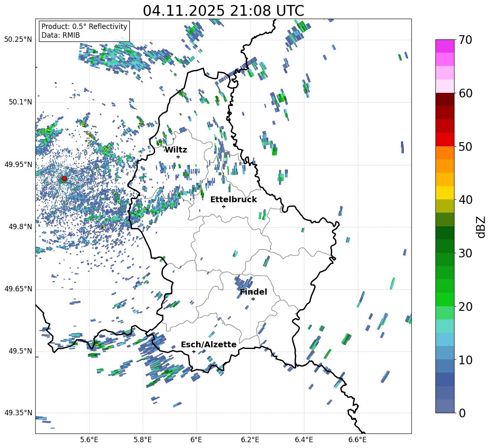Screen dimensions: 491x448
Task: Click the Esch/Alzette station cross marker
Action: click(x=194, y=351)
